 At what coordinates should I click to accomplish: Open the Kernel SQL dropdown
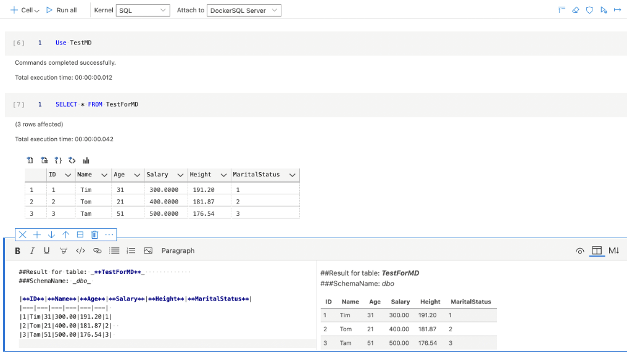click(143, 10)
